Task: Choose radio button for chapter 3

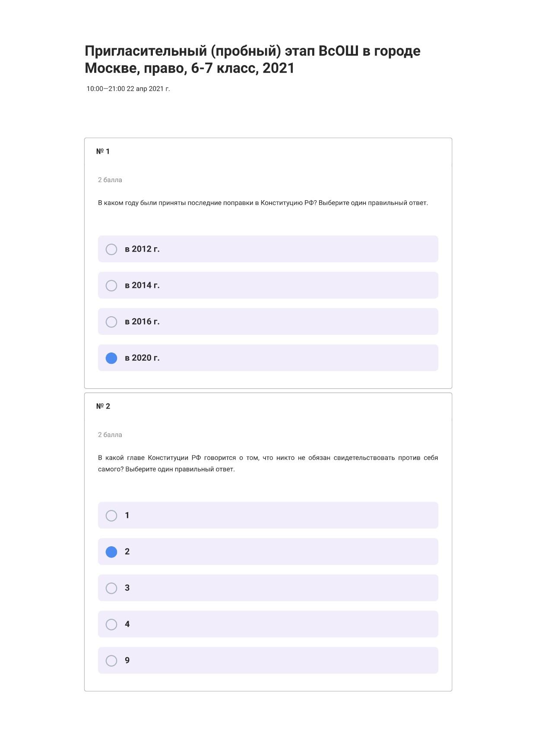Action: 111,588
